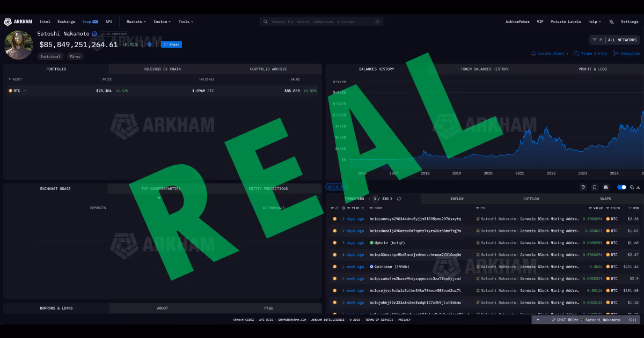Switch to HOLDINGS BY CHAIN tab

[162, 69]
